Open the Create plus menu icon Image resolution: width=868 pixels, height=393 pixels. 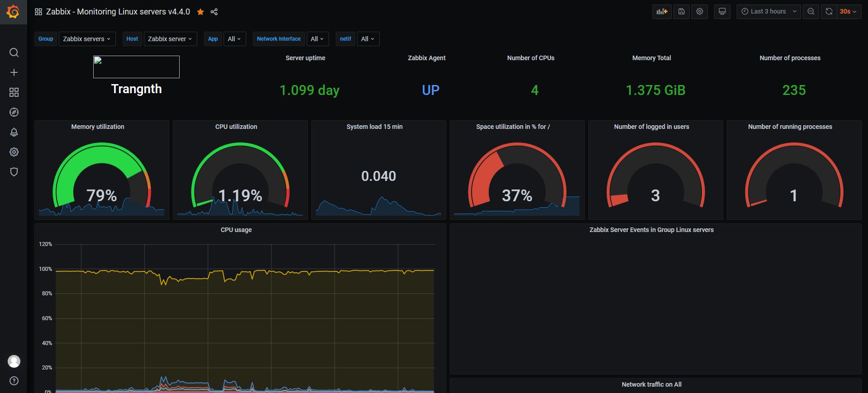point(14,72)
